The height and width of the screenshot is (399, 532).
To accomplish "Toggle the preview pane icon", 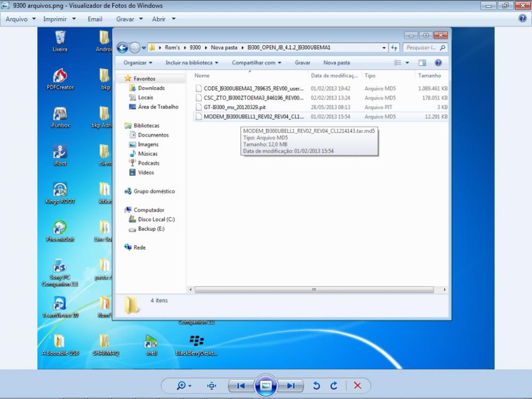I will tap(422, 63).
